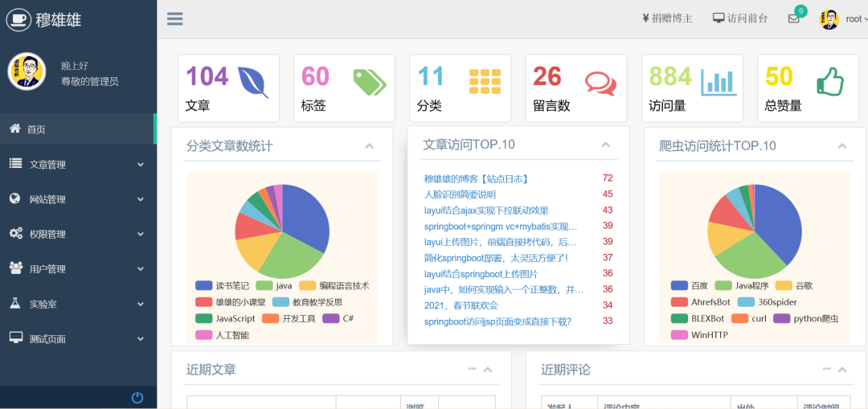
Task: Collapse the 近期文章 panel
Action: (488, 370)
